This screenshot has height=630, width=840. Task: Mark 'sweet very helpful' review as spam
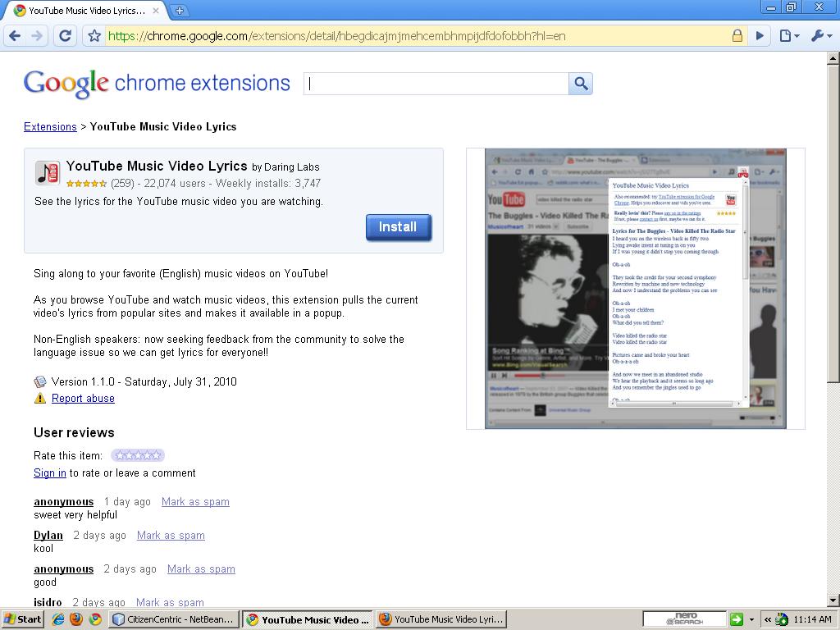[x=195, y=502]
